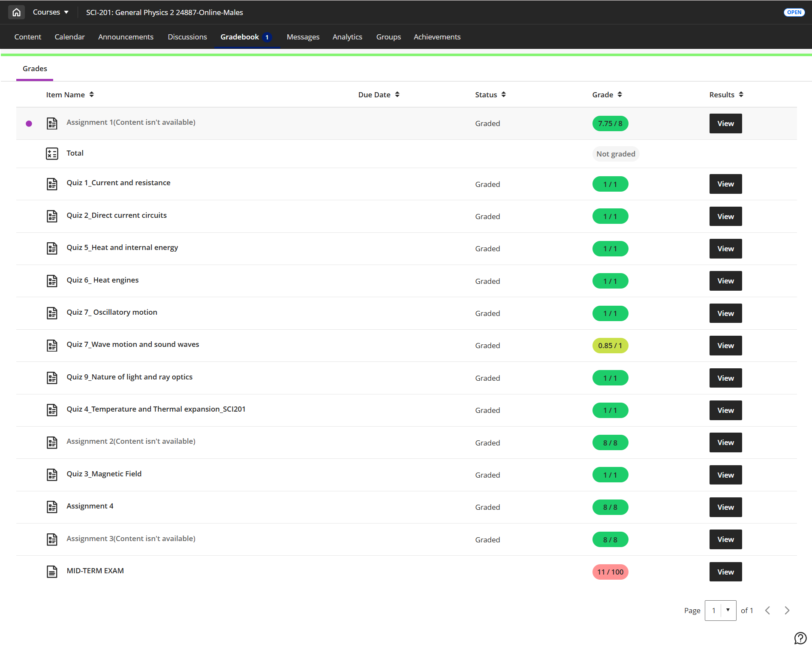Click the Quiz 7 Oscillatory motion icon
Screen dimensions: 812x656
click(x=52, y=313)
